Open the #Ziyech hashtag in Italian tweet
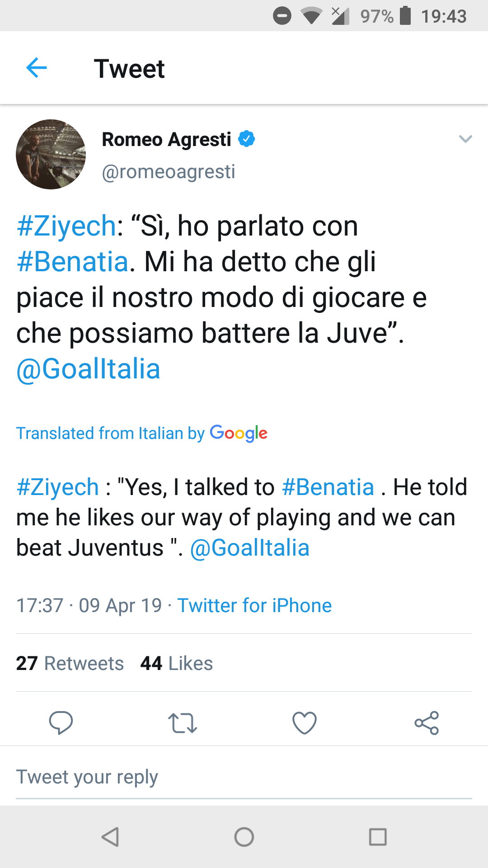 pos(66,226)
